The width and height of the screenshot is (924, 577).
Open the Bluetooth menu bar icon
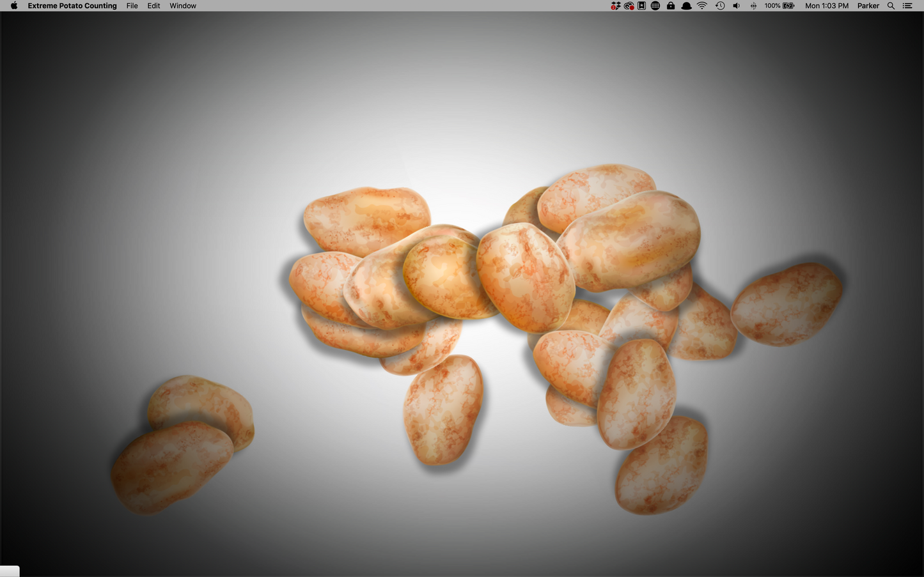(753, 6)
